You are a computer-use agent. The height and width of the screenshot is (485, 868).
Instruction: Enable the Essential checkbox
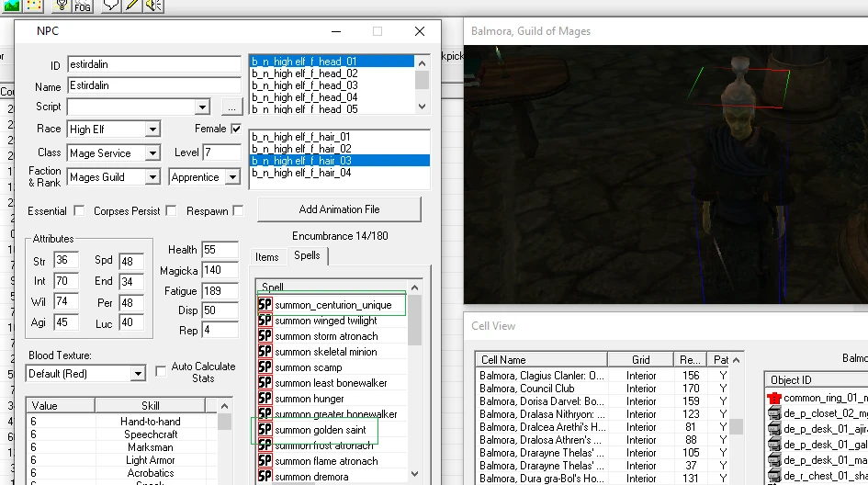coord(79,211)
